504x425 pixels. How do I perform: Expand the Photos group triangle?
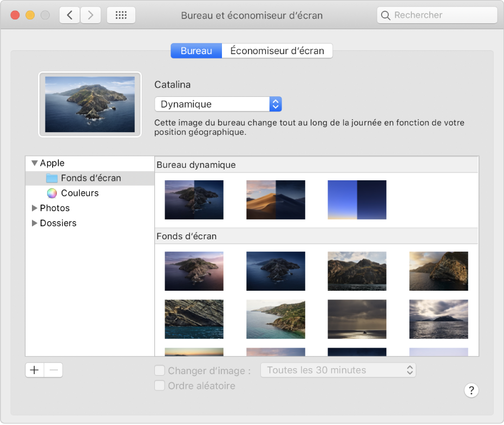[x=35, y=208]
